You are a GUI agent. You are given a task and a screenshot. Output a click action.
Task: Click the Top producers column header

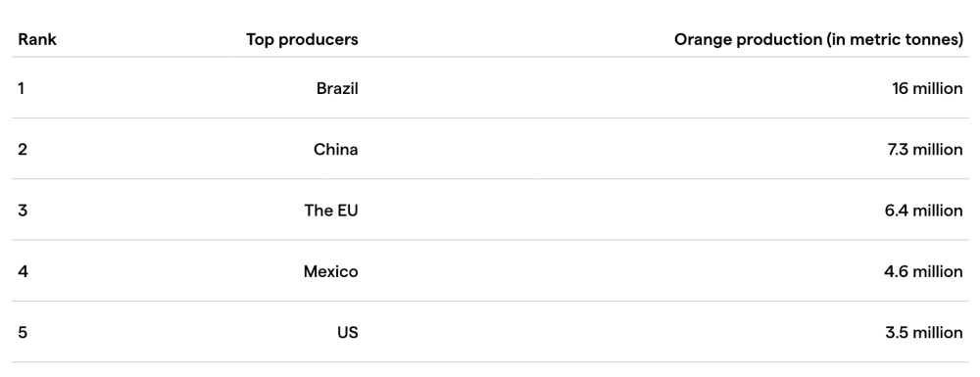(x=302, y=39)
